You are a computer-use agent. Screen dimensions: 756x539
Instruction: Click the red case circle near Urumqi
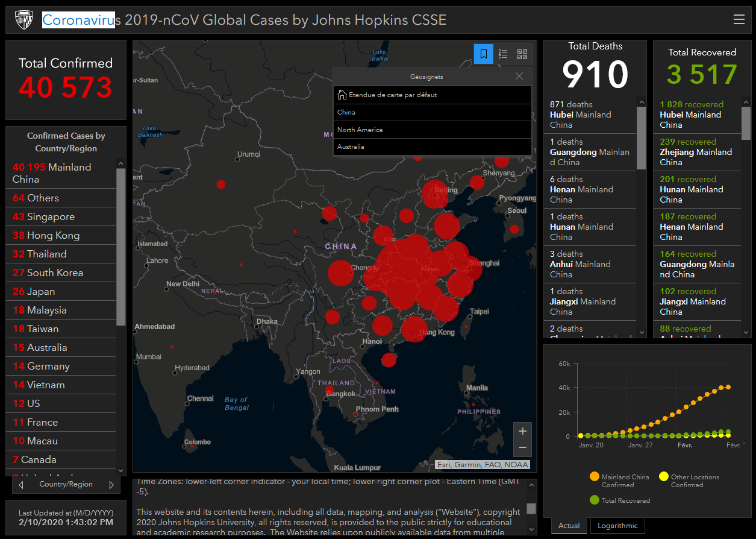221,184
